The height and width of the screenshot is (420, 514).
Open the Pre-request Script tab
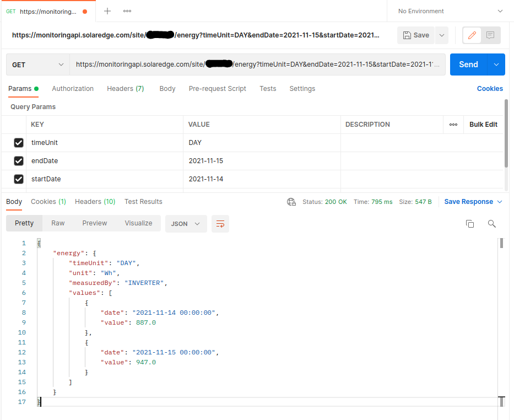tap(217, 88)
